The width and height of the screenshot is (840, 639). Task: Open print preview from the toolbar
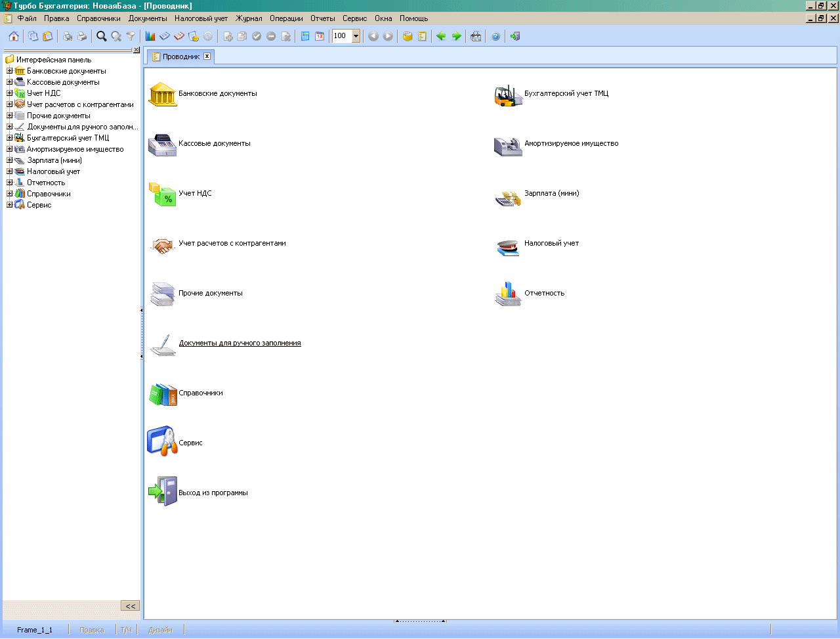point(67,36)
